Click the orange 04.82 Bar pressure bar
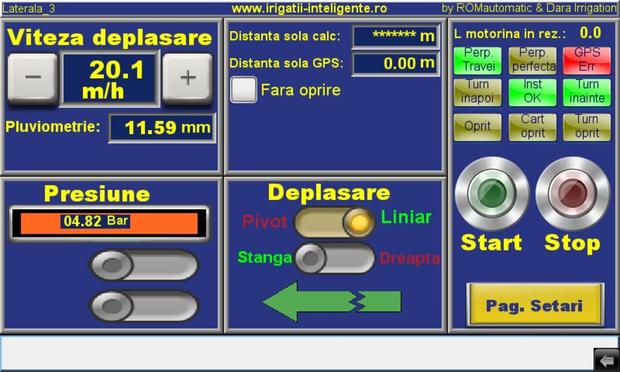 (109, 224)
